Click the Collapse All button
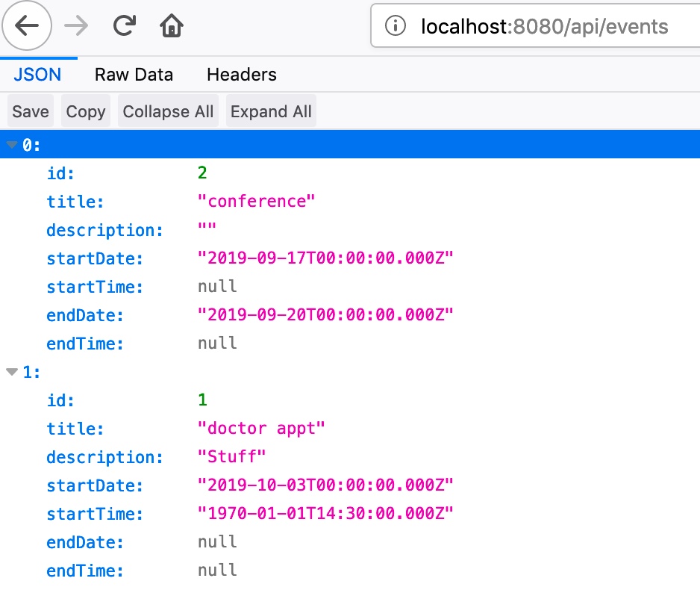 click(x=168, y=111)
